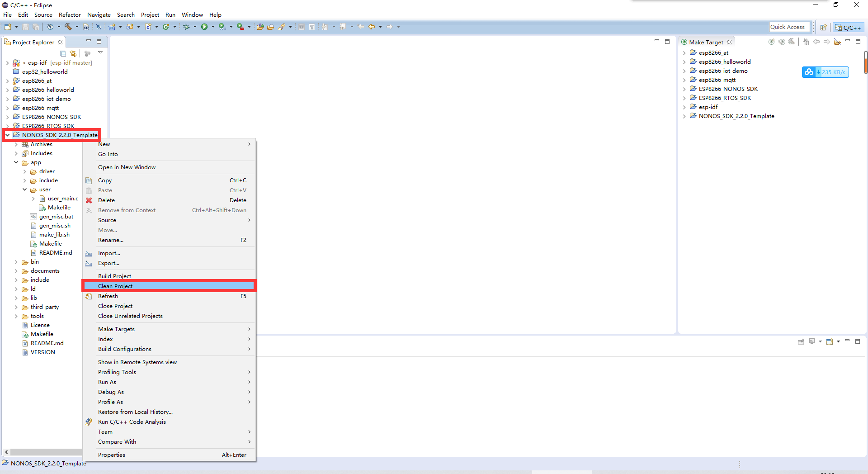Click the External Tools run icon
The width and height of the screenshot is (868, 474).
coord(241,27)
